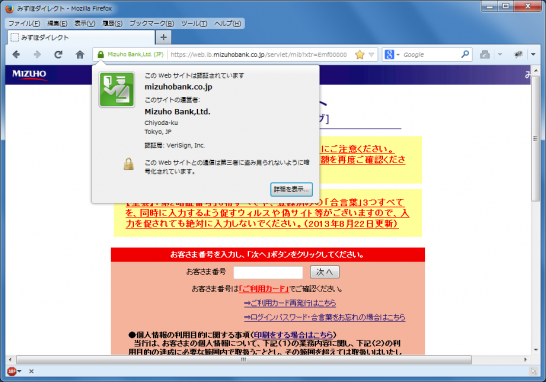Open the ツール(T) menu
Screen dimensions: 546x382
[194, 24]
